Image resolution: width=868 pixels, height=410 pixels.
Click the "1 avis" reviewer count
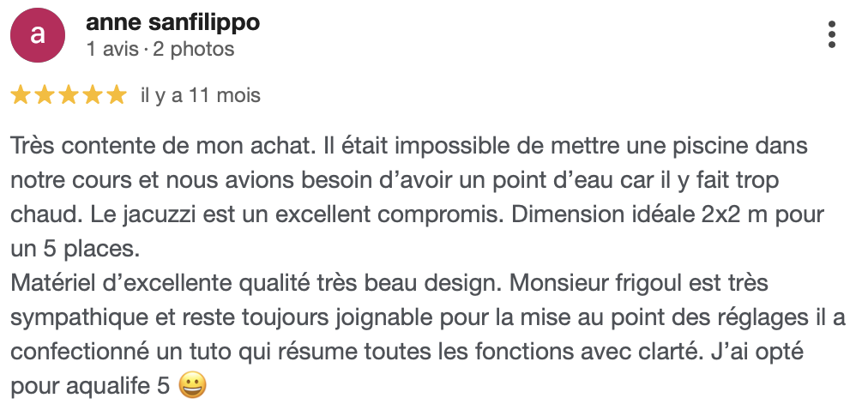[112, 49]
